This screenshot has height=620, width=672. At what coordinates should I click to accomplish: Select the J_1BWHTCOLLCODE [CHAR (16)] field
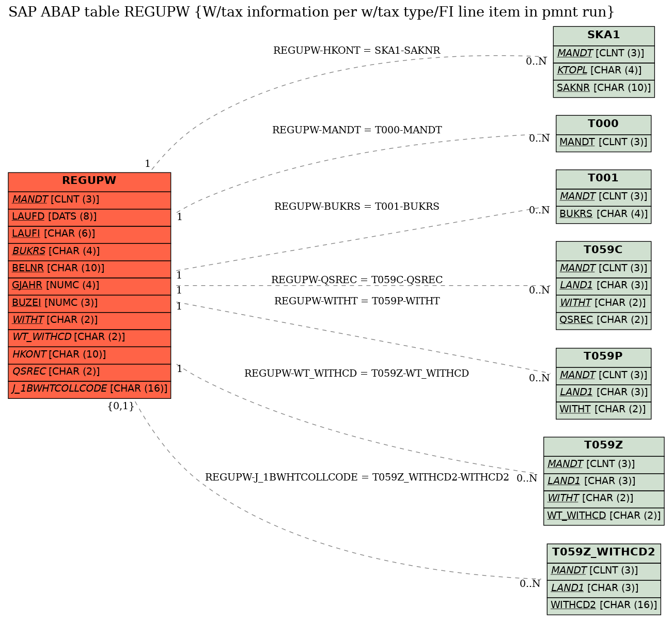pos(89,390)
